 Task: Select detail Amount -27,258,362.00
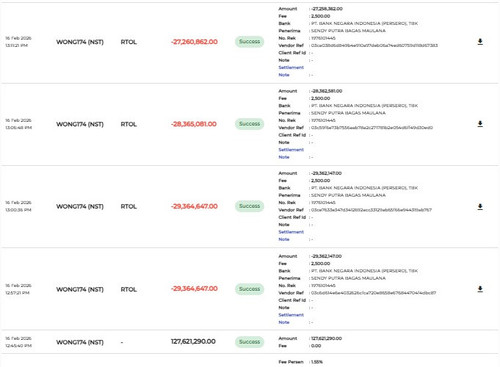click(327, 9)
